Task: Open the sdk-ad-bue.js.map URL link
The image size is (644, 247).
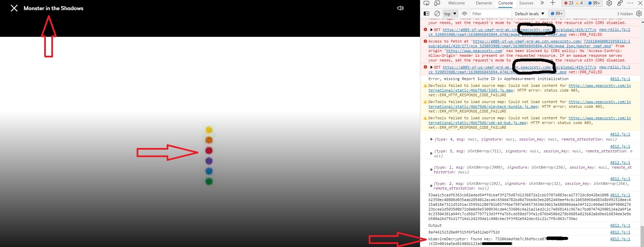Action: coord(530,120)
